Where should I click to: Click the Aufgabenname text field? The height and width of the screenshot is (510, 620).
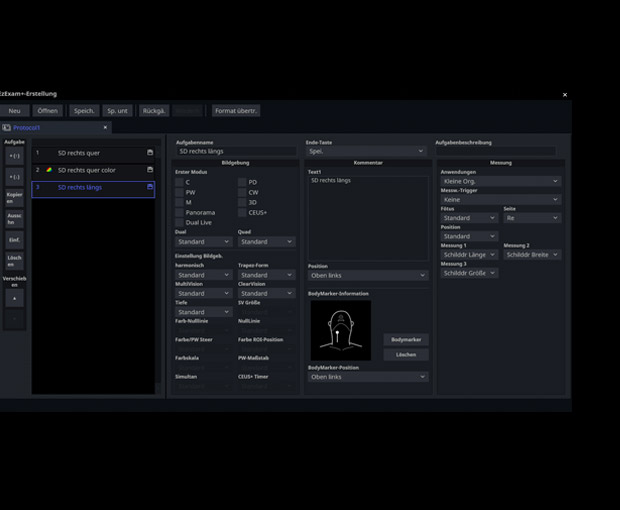tap(236, 151)
